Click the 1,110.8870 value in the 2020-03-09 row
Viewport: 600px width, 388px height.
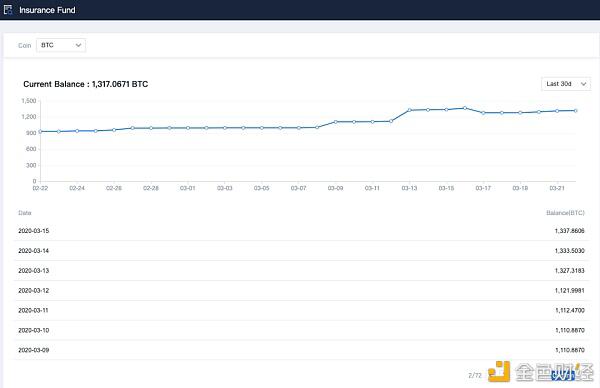click(570, 350)
